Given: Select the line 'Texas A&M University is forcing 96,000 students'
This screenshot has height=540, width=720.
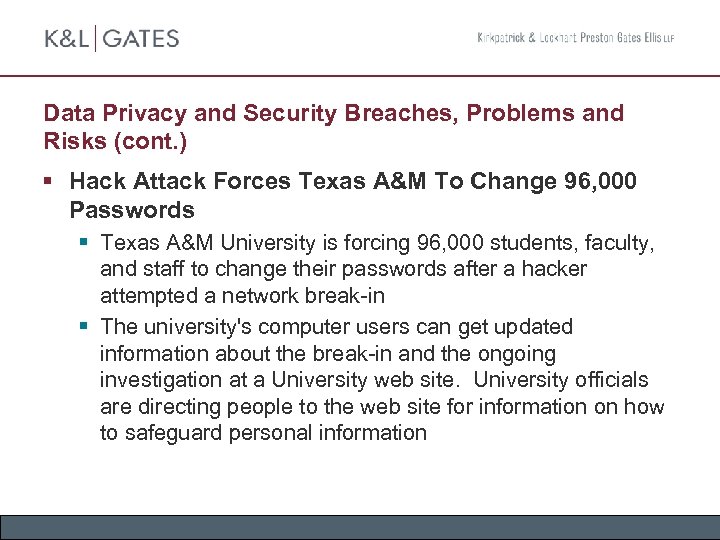Looking at the screenshot, I should click(x=378, y=243).
